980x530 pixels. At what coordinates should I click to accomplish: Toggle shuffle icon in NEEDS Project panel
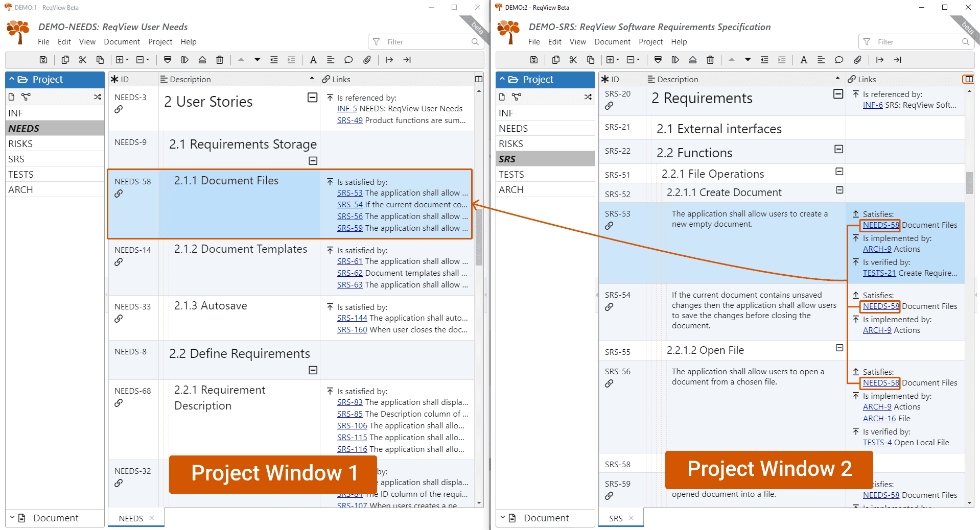[98, 97]
